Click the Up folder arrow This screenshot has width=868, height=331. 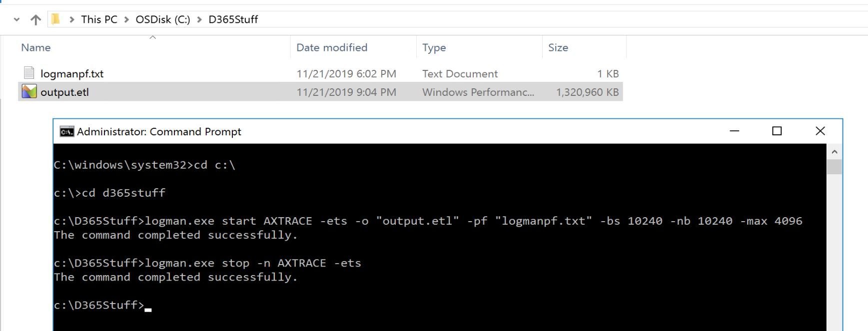tap(35, 19)
